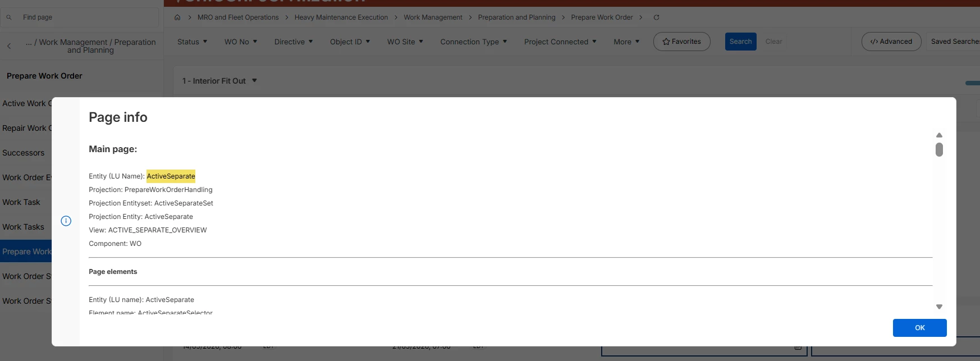The width and height of the screenshot is (980, 361).
Task: Open Heavy Maintenance Execution breadcrumb
Action: [341, 17]
